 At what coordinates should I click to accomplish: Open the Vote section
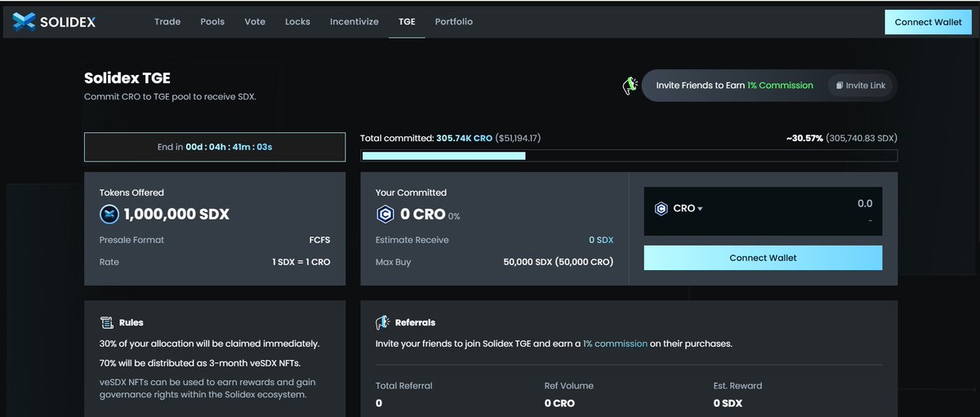tap(255, 22)
